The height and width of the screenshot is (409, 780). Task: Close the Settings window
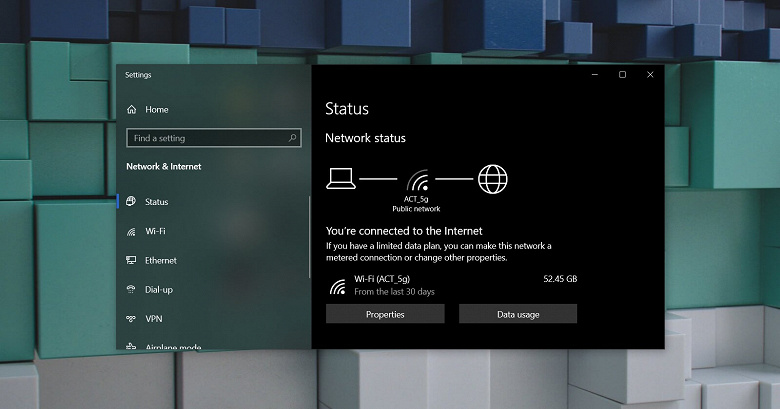coord(650,75)
